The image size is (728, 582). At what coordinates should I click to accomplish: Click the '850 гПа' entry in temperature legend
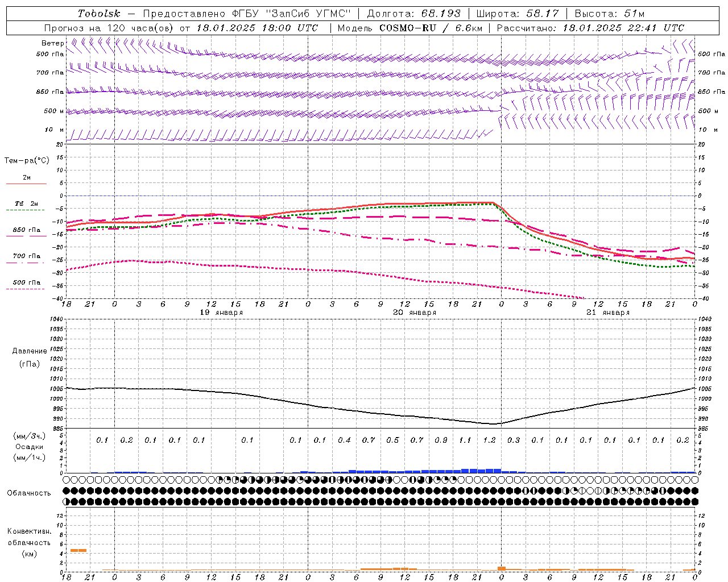(27, 230)
